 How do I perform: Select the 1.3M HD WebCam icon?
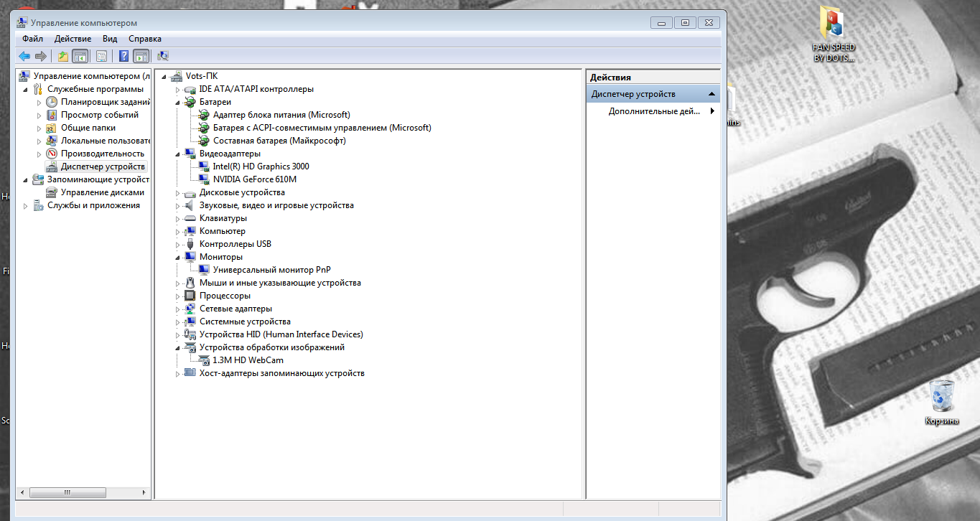pyautogui.click(x=203, y=360)
